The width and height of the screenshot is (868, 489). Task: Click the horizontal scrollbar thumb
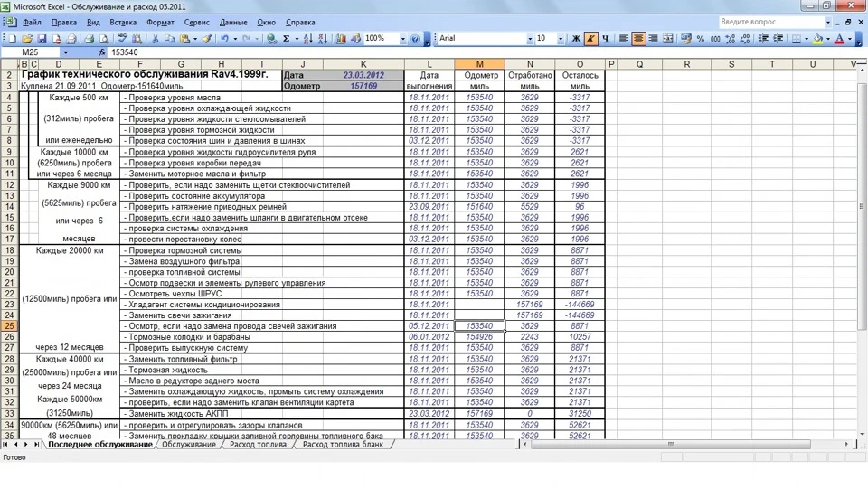pos(670,444)
